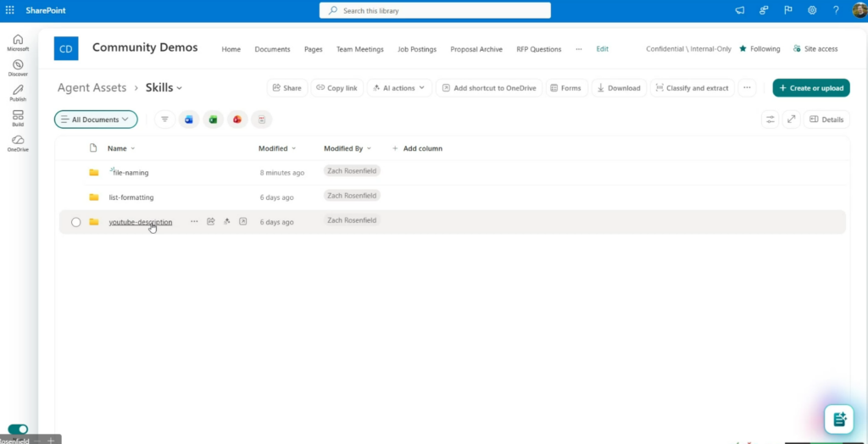Image resolution: width=868 pixels, height=444 pixels.
Task: Select the youtube-description row radio circle
Action: coord(75,222)
